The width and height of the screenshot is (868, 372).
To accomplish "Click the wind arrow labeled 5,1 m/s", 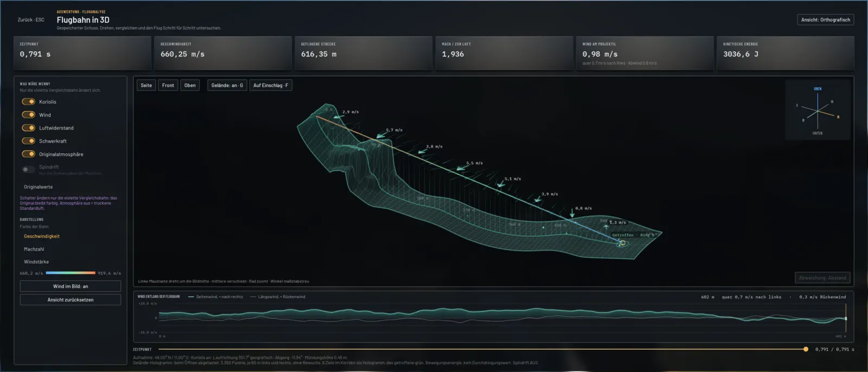I will pos(501,184).
